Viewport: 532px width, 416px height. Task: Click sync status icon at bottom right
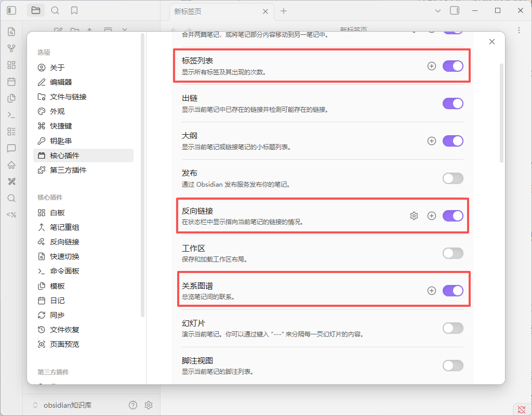[522, 410]
